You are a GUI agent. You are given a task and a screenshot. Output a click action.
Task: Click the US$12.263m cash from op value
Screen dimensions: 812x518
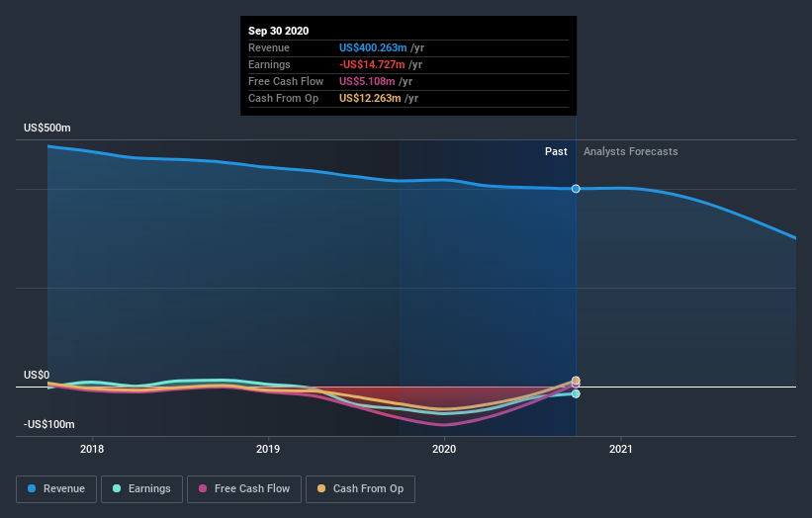pos(370,98)
